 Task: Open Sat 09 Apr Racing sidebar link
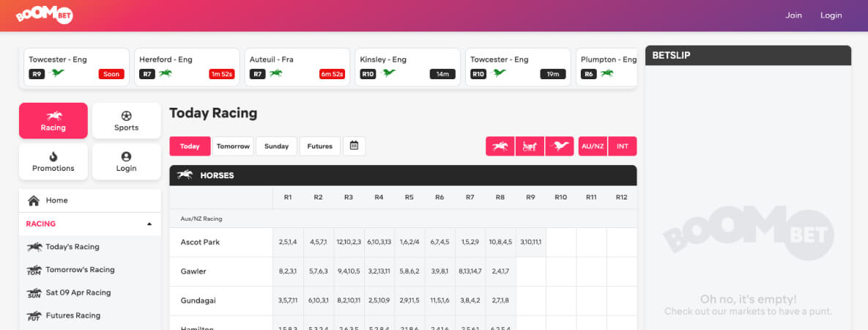point(89,293)
